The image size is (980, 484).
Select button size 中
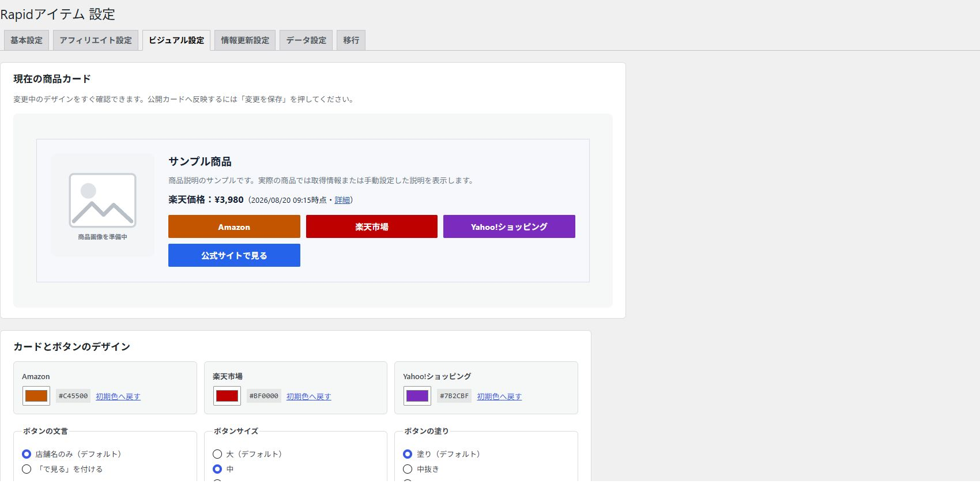pos(217,469)
